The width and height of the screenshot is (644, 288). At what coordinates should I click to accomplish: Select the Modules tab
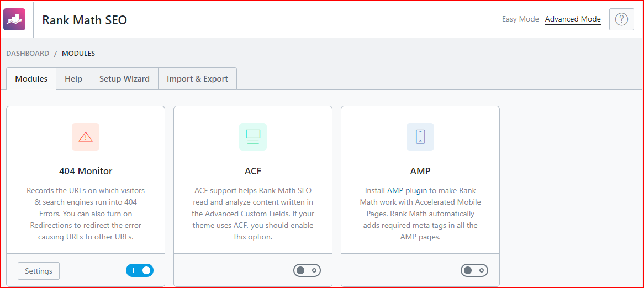click(31, 79)
